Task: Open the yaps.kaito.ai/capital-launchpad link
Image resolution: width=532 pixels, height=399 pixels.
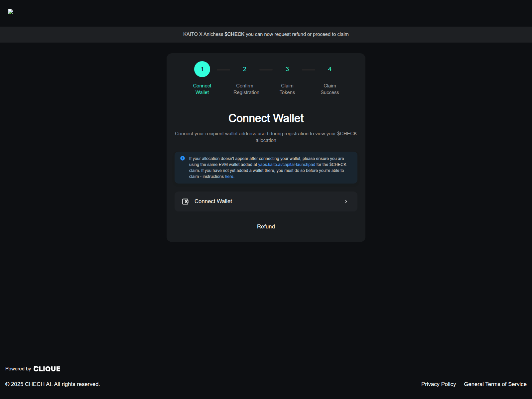Action: click(x=286, y=164)
